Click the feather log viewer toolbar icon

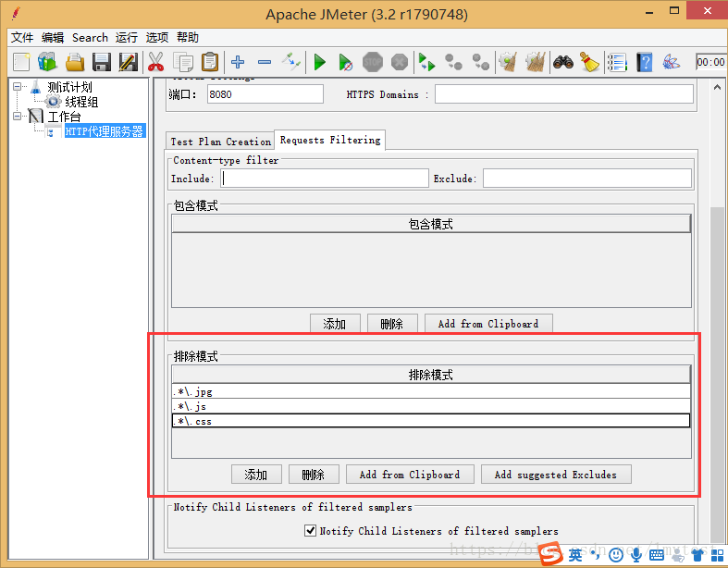[x=672, y=62]
